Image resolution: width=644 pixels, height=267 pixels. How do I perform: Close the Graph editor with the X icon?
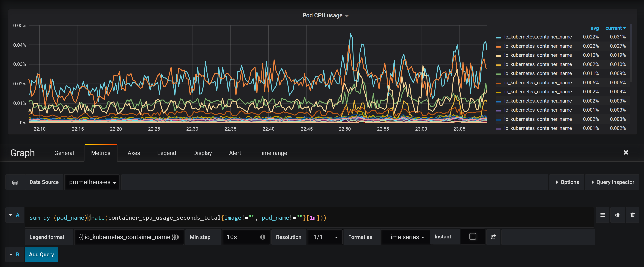pos(626,153)
